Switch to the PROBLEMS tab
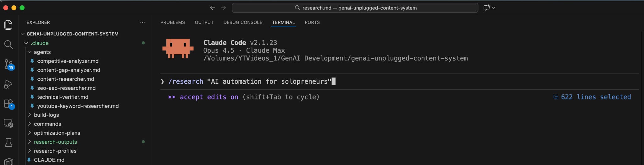This screenshot has width=644, height=165. (173, 22)
